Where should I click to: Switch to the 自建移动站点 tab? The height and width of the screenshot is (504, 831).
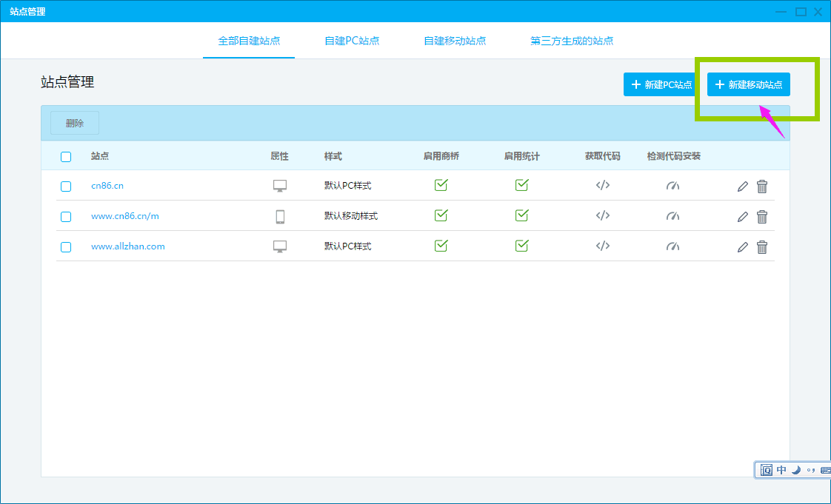point(455,41)
